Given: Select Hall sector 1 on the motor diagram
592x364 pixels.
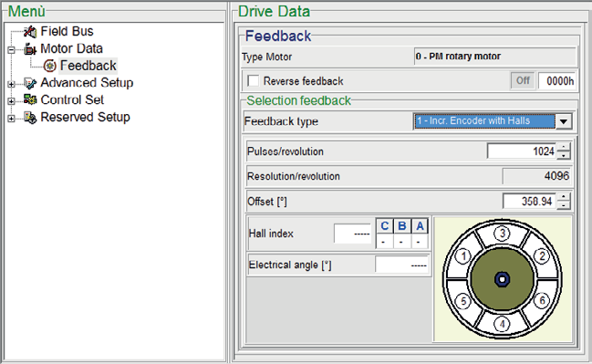Looking at the screenshot, I should pyautogui.click(x=463, y=256).
